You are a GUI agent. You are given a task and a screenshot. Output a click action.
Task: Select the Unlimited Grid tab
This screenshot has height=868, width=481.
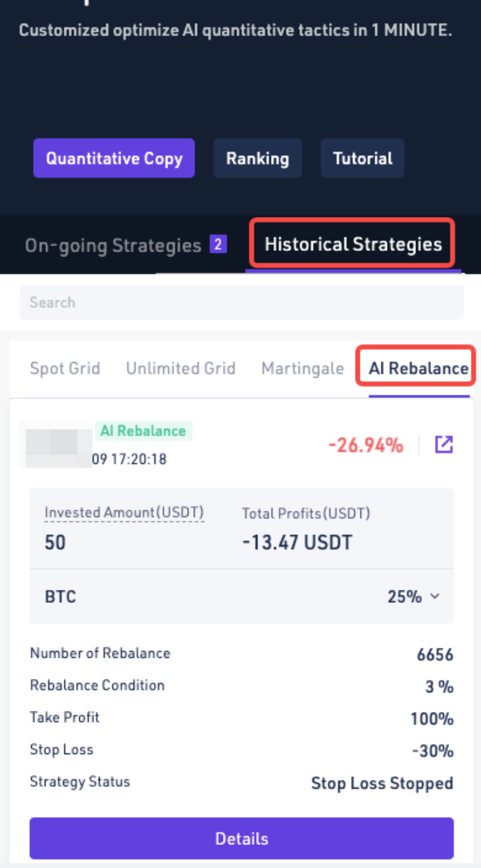181,369
